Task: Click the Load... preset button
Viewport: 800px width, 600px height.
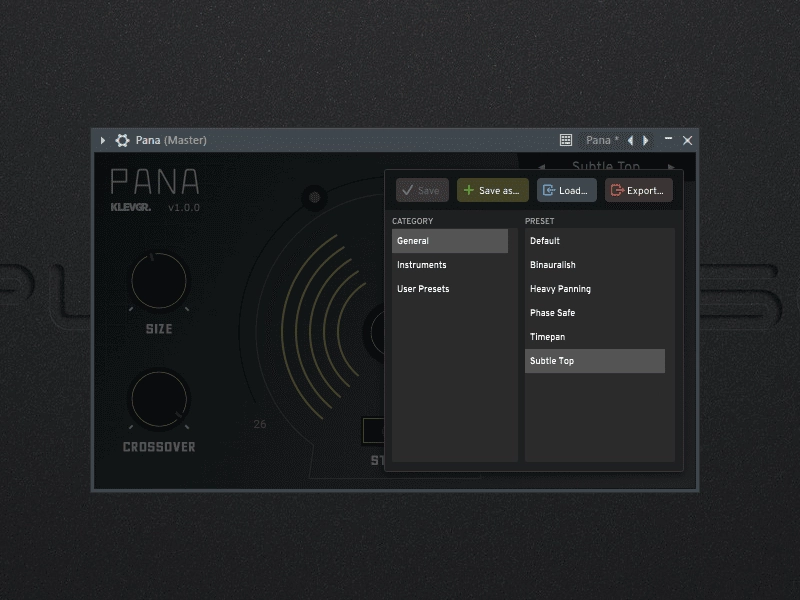Action: click(567, 190)
